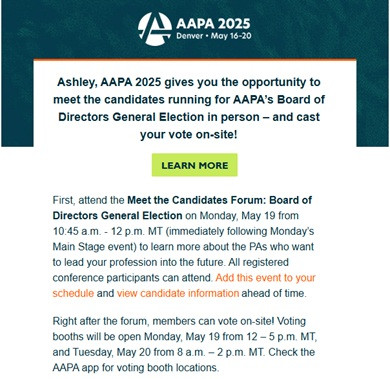This screenshot has height=379, width=390.
Task: Select bold "Meet the Candidates Forum: Board of" text
Action: click(220, 200)
